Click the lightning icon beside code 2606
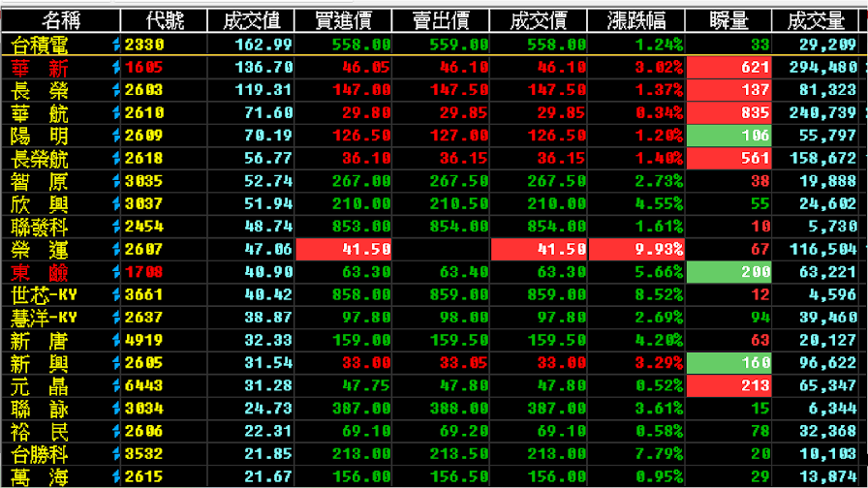Image resolution: width=868 pixels, height=488 pixels. tap(116, 431)
